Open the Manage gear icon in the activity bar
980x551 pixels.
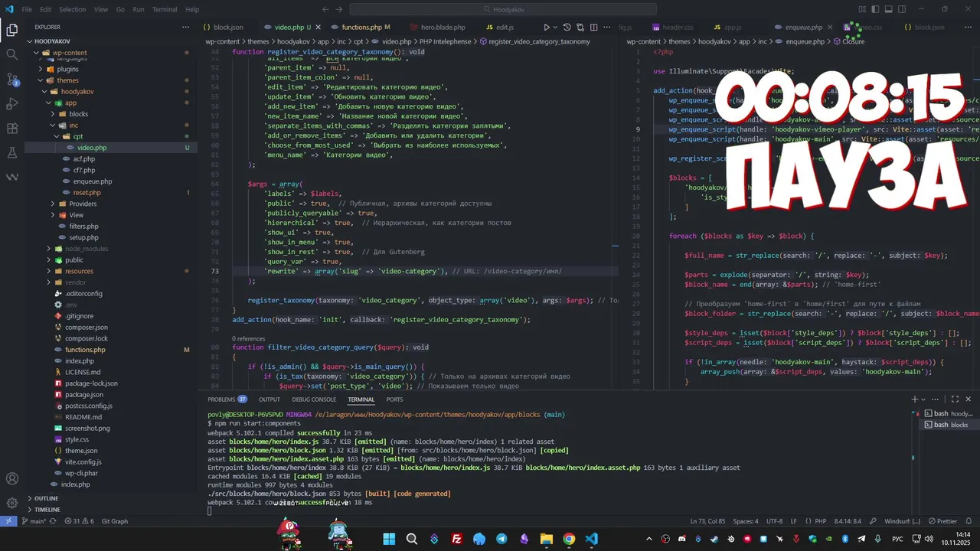tap(12, 504)
